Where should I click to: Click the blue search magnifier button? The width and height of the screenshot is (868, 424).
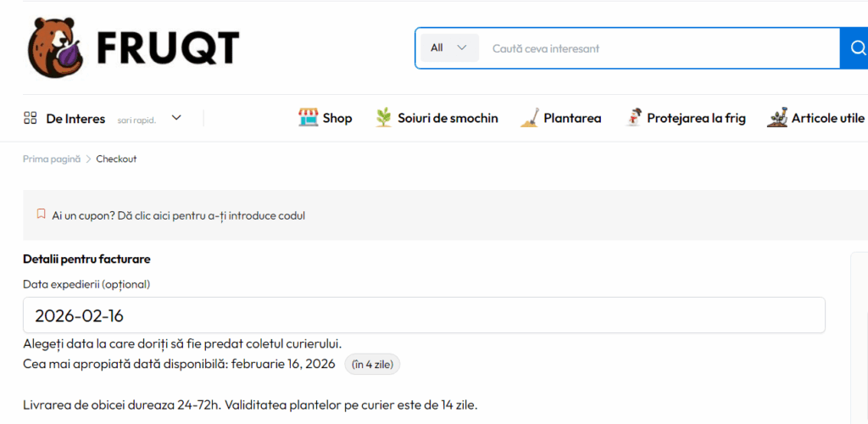click(854, 48)
